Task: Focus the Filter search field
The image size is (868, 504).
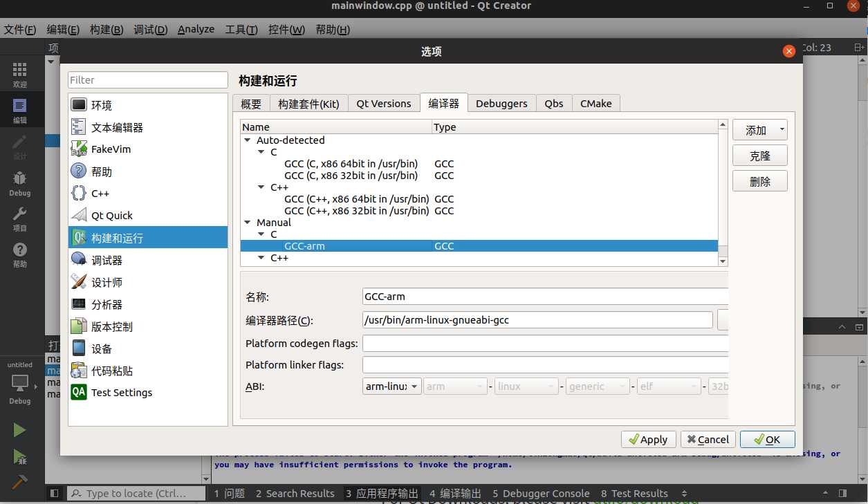Action: [148, 80]
